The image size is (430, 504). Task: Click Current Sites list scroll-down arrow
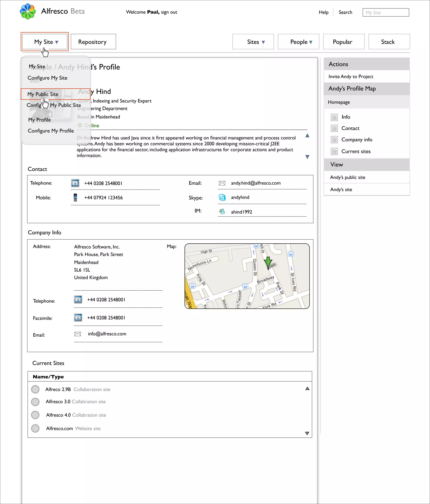point(307,433)
